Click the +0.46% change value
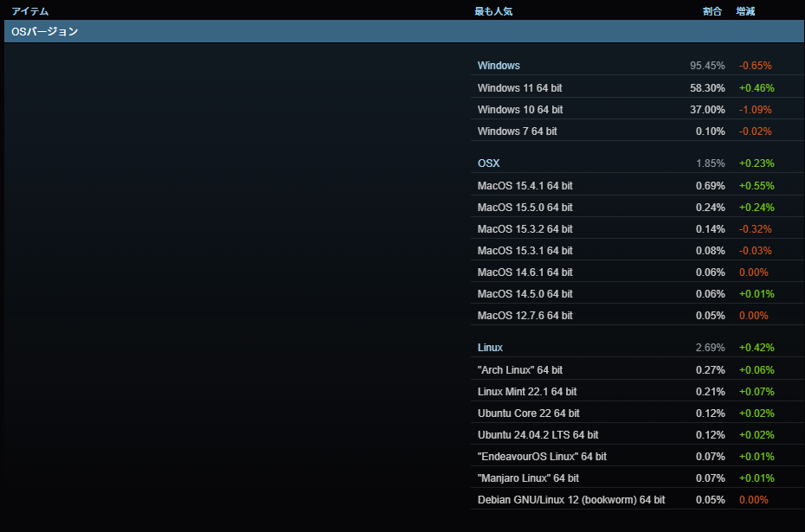Image resolution: width=805 pixels, height=532 pixels. coord(757,87)
